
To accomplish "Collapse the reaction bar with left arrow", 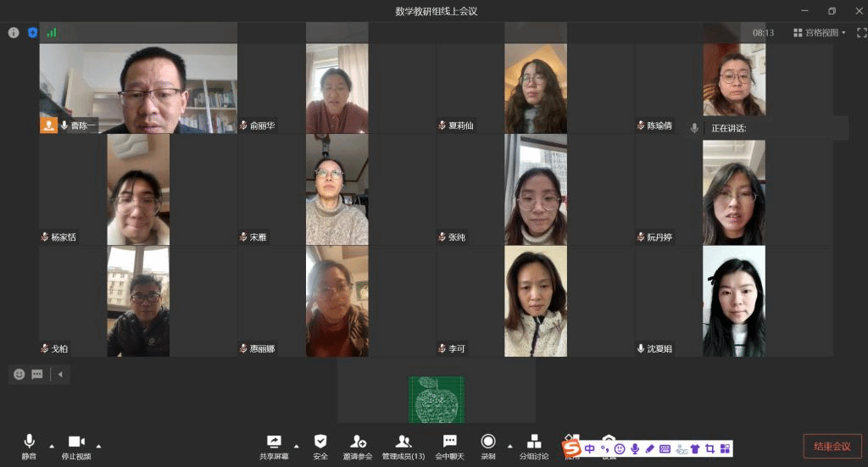I will (60, 375).
